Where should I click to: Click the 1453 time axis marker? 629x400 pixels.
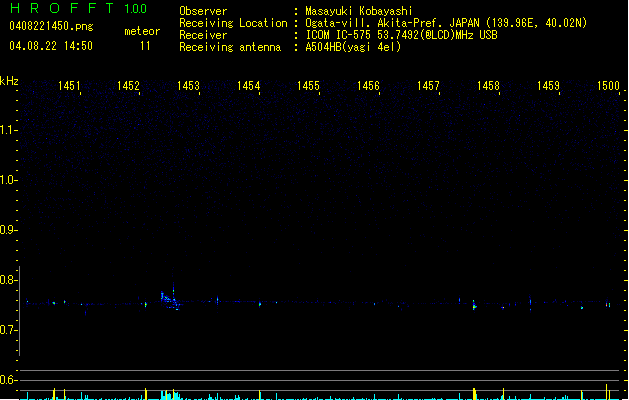[189, 86]
